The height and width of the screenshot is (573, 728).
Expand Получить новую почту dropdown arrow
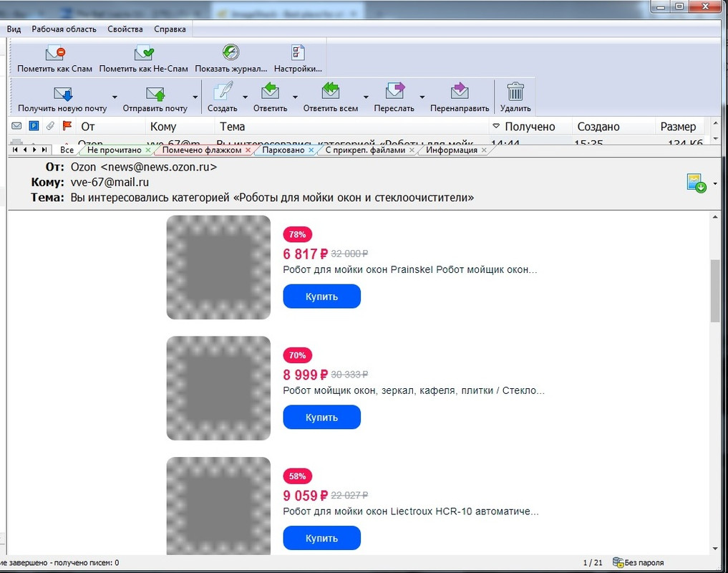pos(115,97)
